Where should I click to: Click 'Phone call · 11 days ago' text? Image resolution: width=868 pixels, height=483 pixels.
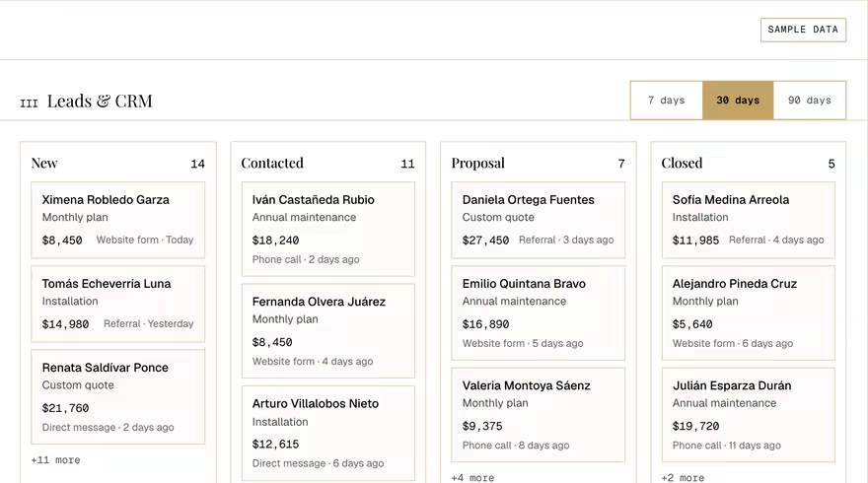[726, 446]
